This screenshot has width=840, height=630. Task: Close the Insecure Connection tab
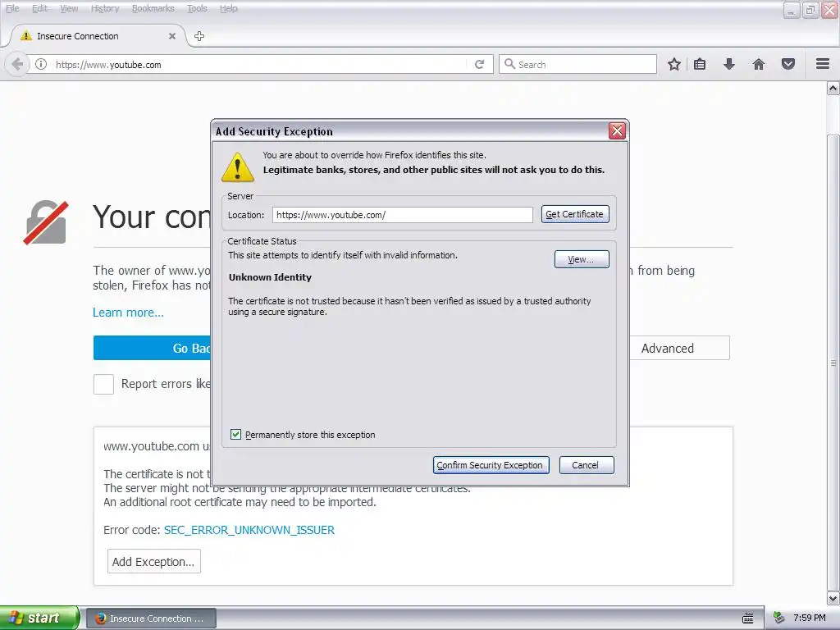tap(172, 36)
